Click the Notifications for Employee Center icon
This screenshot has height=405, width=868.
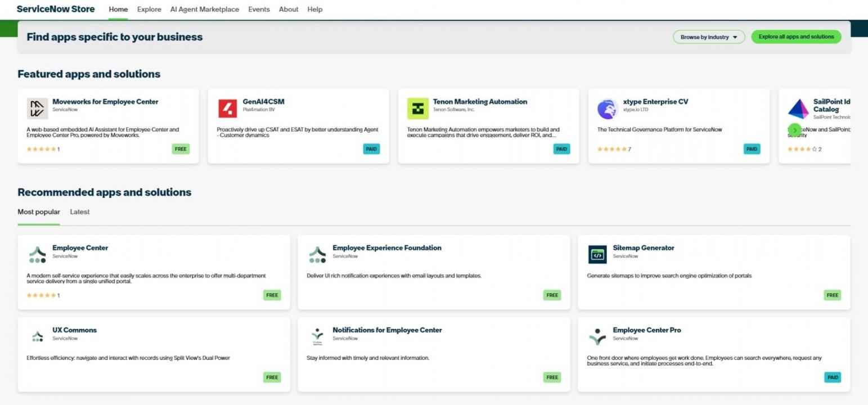click(317, 337)
